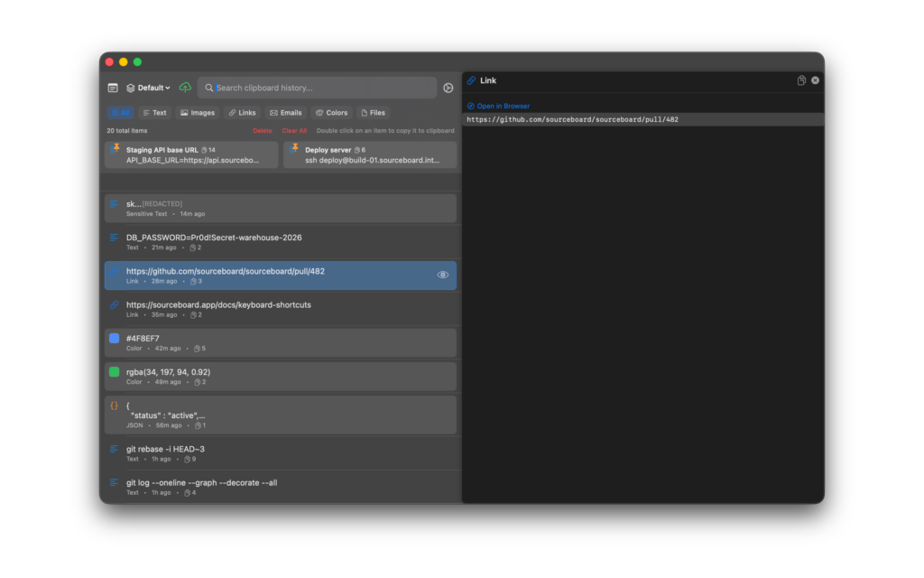Switch to the Colors filter tab
Image resolution: width=924 pixels, height=578 pixels.
click(x=332, y=113)
